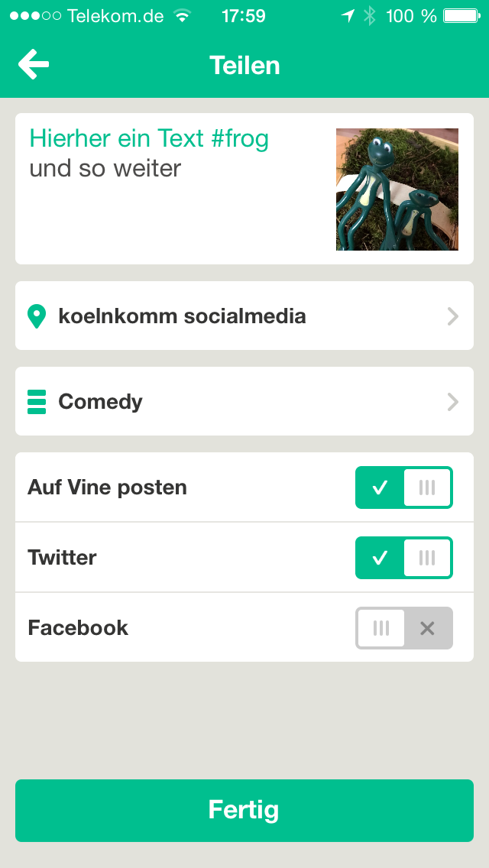
Task: Enable the Facebook sharing toggle
Action: coord(403,628)
